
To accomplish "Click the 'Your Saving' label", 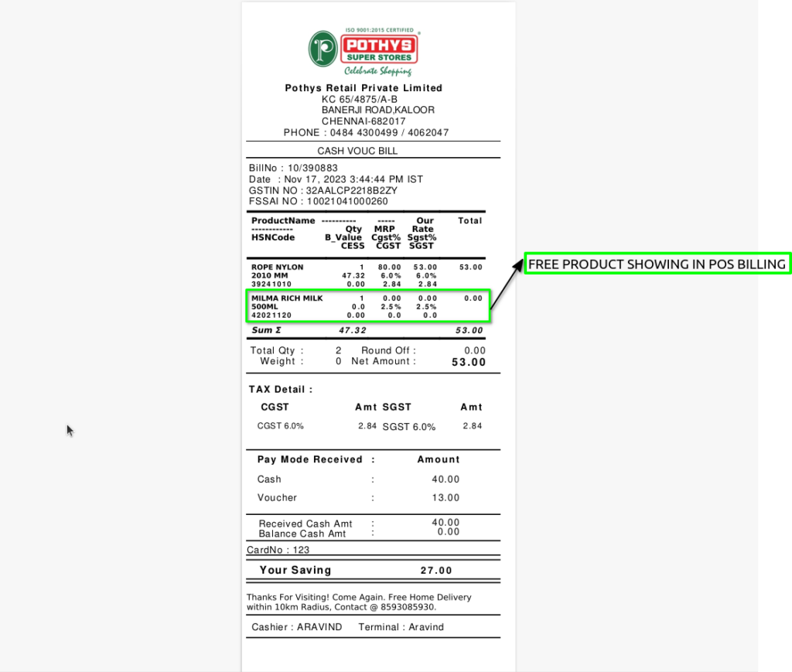I will click(x=295, y=570).
